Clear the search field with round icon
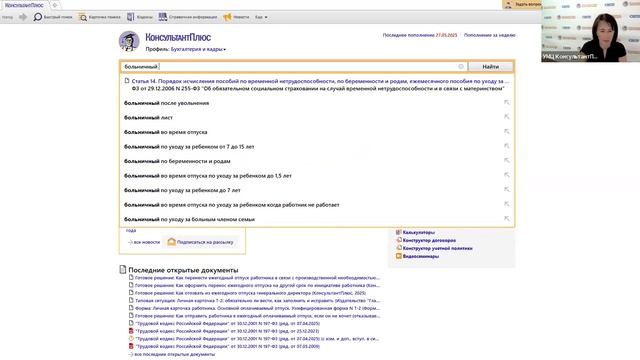 pyautogui.click(x=461, y=67)
